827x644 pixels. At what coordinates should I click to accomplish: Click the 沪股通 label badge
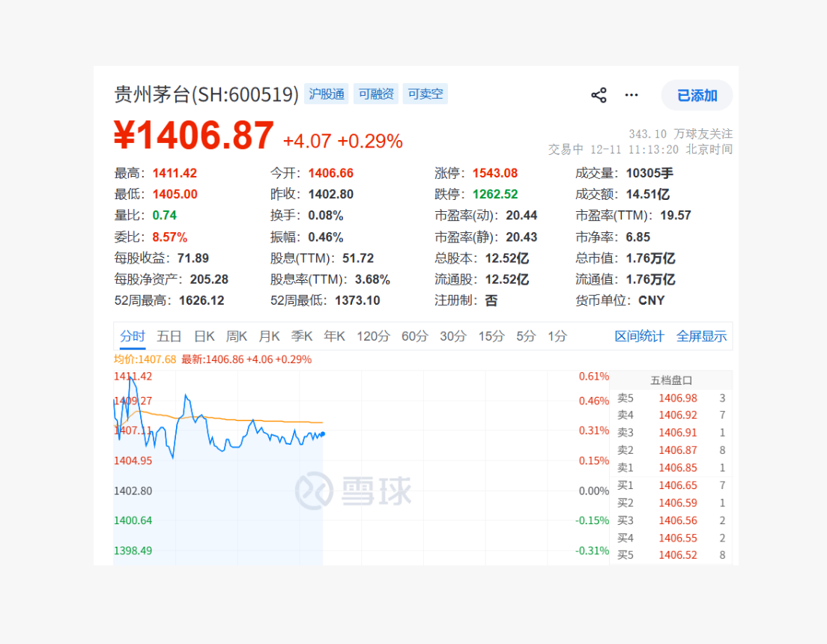point(328,94)
